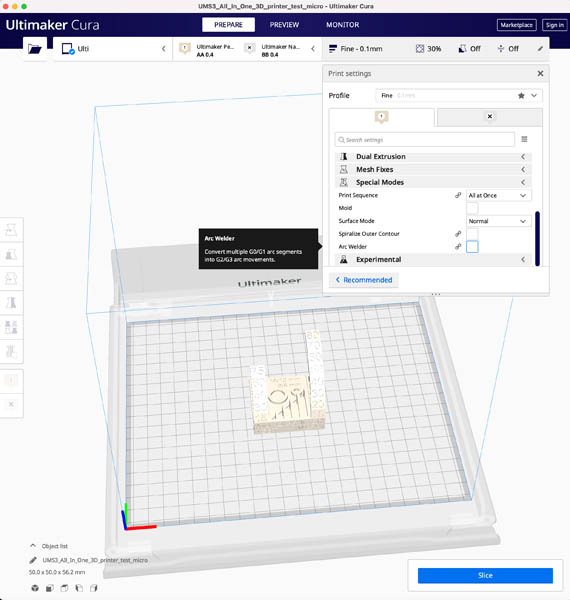
Task: Switch to the PREVIEW stage
Action: [x=284, y=25]
